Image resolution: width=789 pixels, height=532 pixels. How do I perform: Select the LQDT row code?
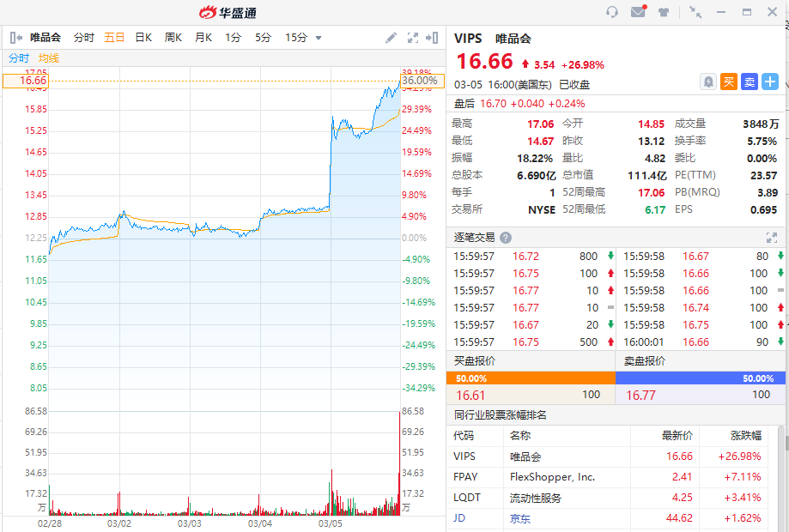(x=467, y=498)
